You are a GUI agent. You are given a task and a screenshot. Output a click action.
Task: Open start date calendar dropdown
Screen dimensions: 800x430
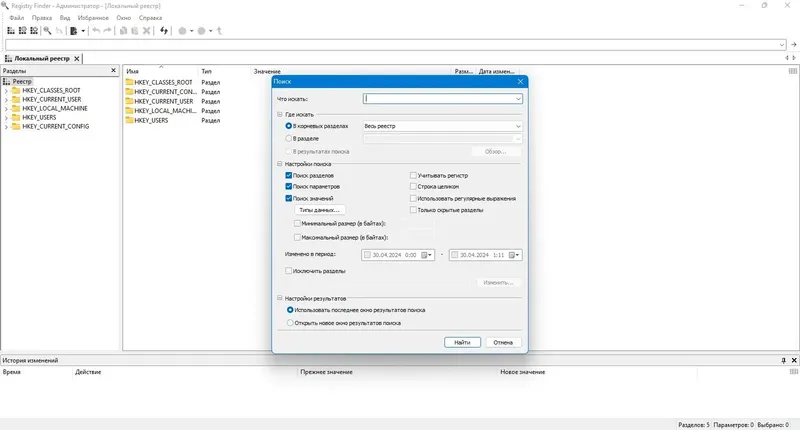[427, 255]
